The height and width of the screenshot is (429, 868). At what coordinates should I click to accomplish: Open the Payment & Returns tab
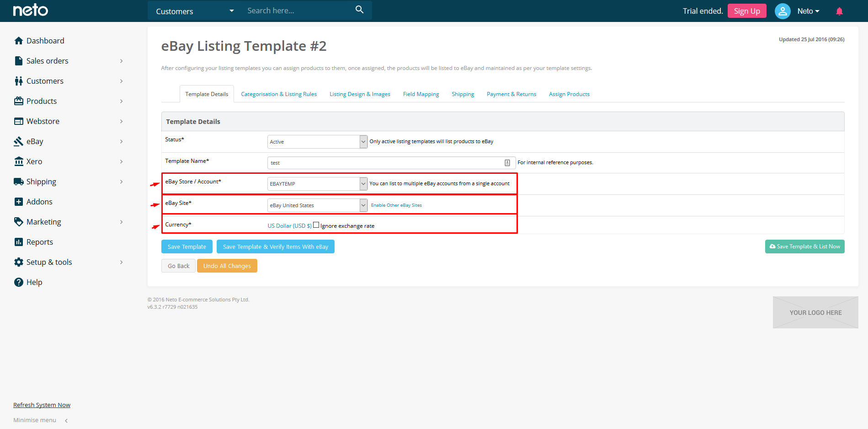pos(511,94)
